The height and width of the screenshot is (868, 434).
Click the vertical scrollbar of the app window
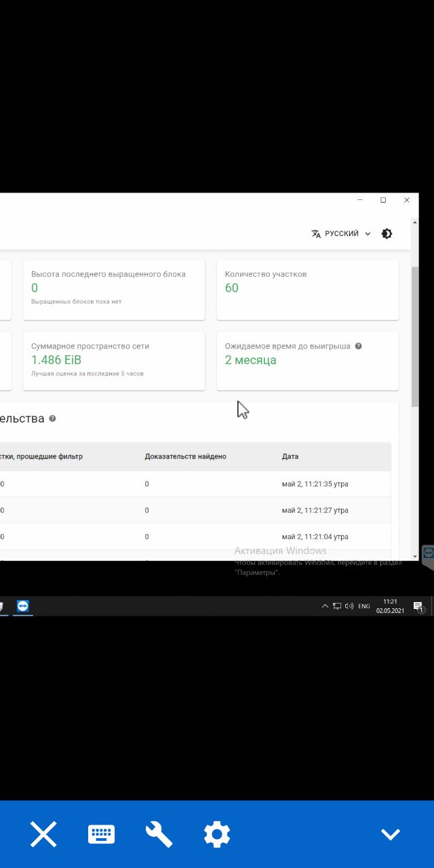[x=415, y=336]
